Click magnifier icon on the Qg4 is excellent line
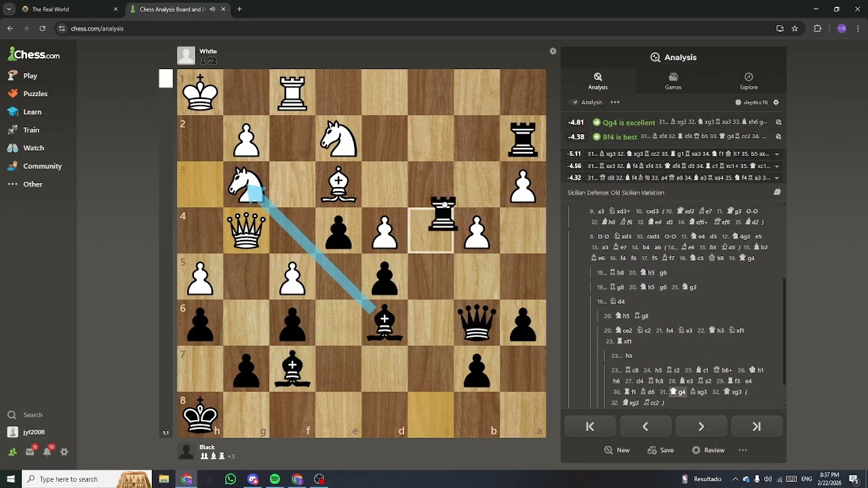The height and width of the screenshot is (488, 868). click(778, 123)
